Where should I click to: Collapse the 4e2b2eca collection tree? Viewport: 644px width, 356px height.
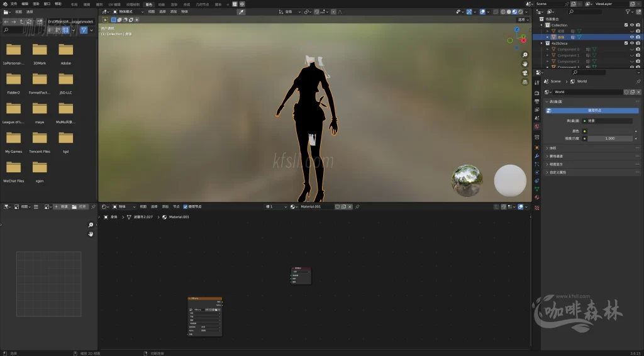coord(541,43)
